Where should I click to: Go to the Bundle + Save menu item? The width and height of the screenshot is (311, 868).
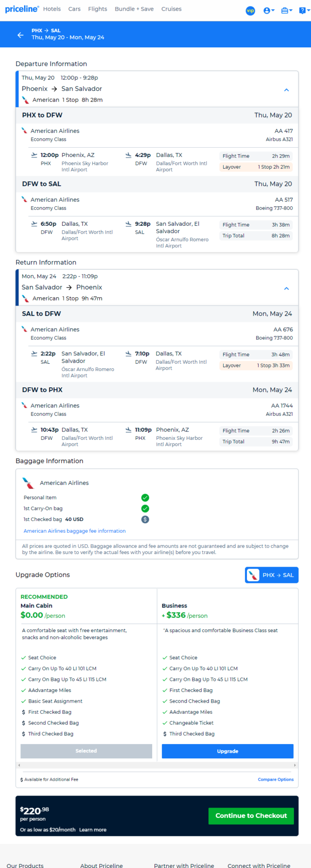pyautogui.click(x=134, y=9)
